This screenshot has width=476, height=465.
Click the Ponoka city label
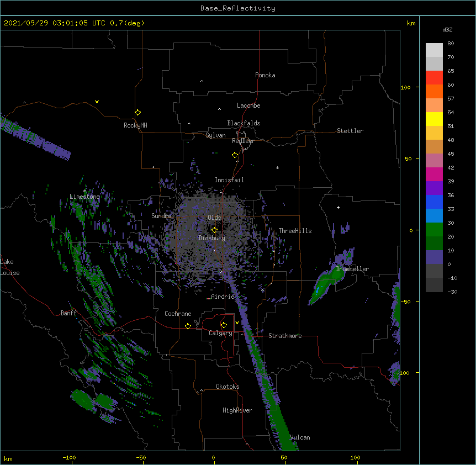click(265, 75)
